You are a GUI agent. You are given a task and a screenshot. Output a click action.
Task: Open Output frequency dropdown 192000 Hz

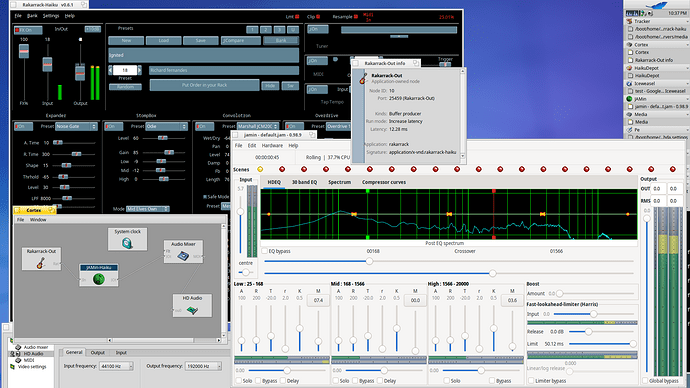203,366
